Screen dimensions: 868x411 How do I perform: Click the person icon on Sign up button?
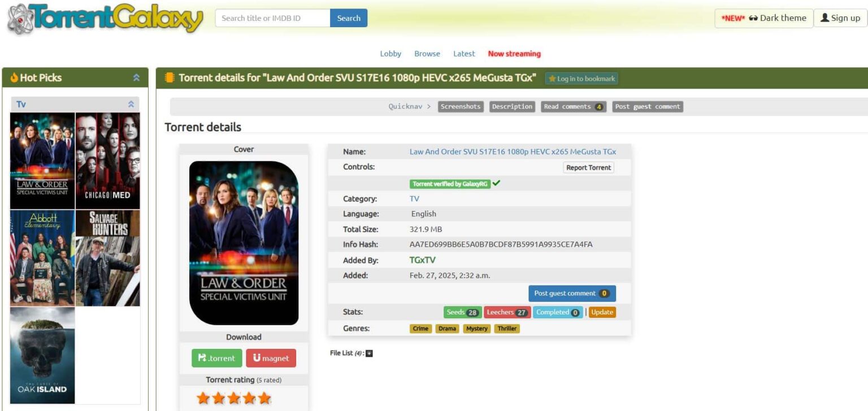[x=825, y=18]
